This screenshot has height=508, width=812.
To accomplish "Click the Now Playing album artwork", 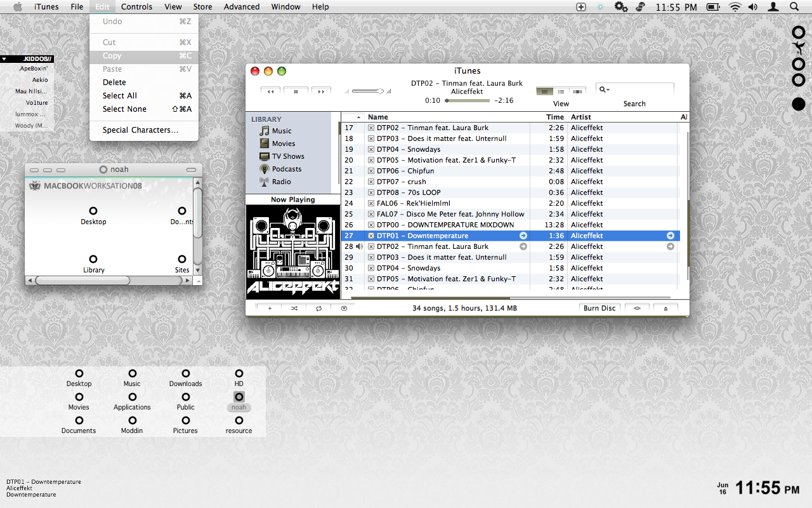I will pyautogui.click(x=293, y=252).
